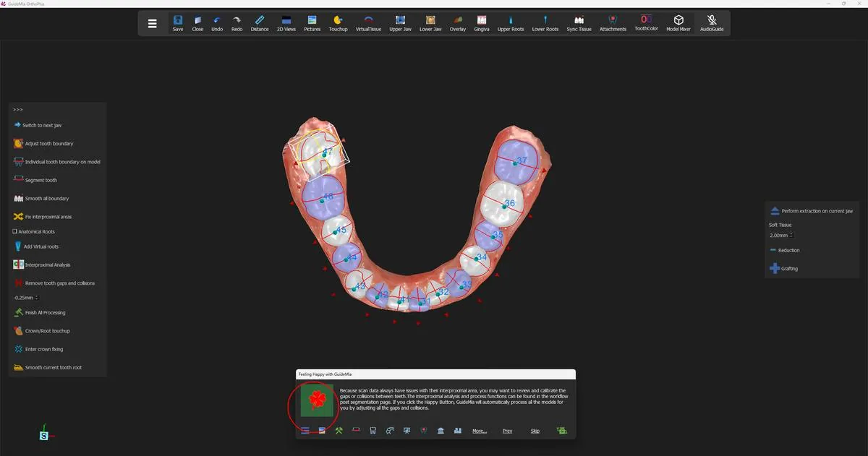Select tooth 37 on the jaw model
The width and height of the screenshot is (868, 456).
click(515, 162)
